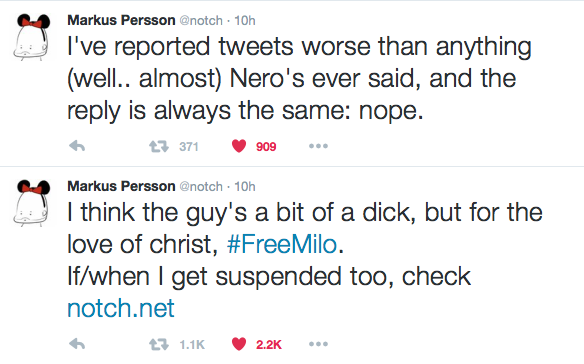Screen dimensions: 584x364
Task: Open the three-dot menu on the #FreeMilo tweet
Action: tap(318, 344)
